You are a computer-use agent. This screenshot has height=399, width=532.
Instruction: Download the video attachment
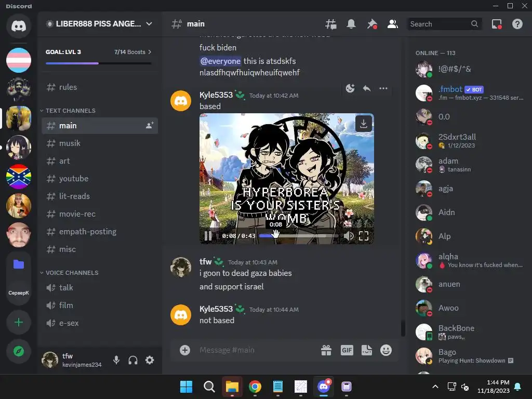pyautogui.click(x=363, y=124)
